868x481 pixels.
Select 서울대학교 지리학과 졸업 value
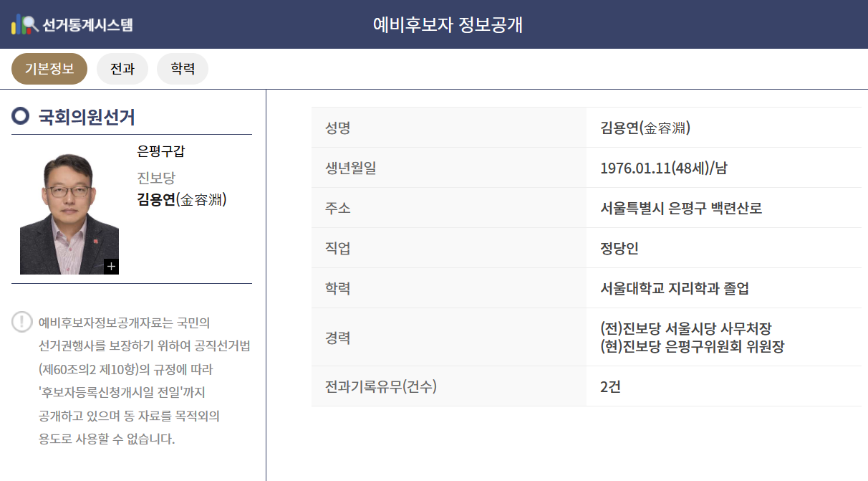pyautogui.click(x=675, y=289)
